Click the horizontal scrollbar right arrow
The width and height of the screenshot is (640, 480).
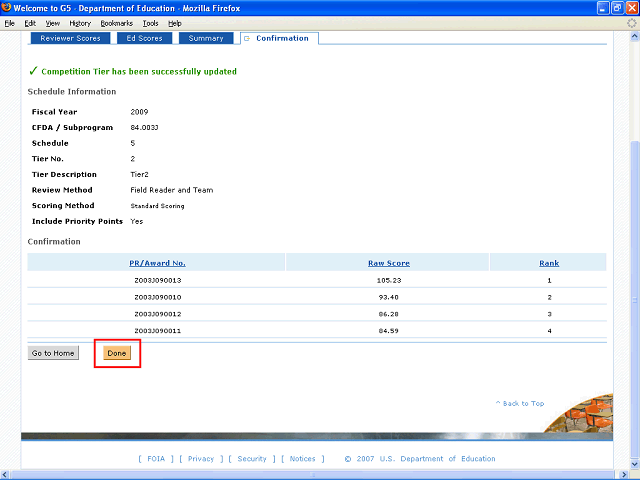point(624,475)
